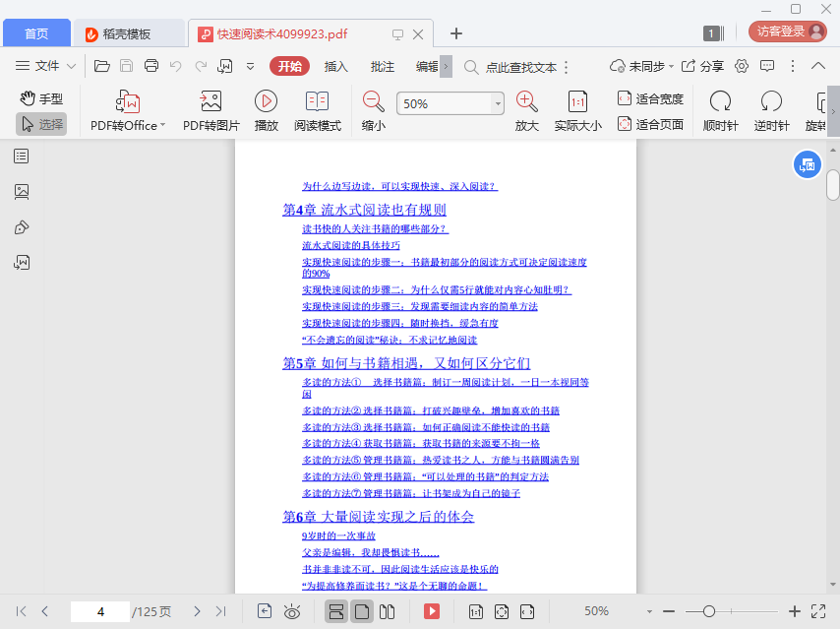
Task: Convert the PDF to images
Action: pos(211,111)
